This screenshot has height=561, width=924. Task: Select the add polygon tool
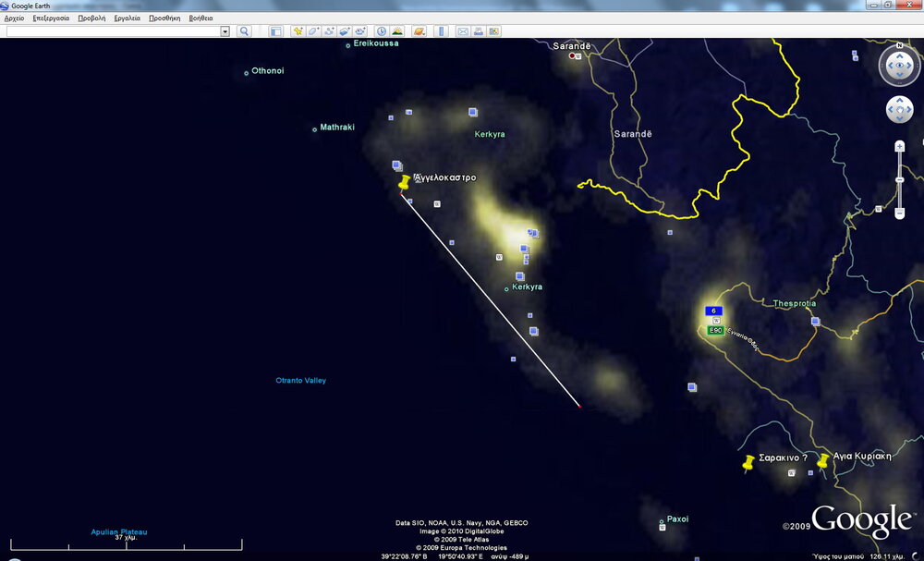(x=313, y=31)
